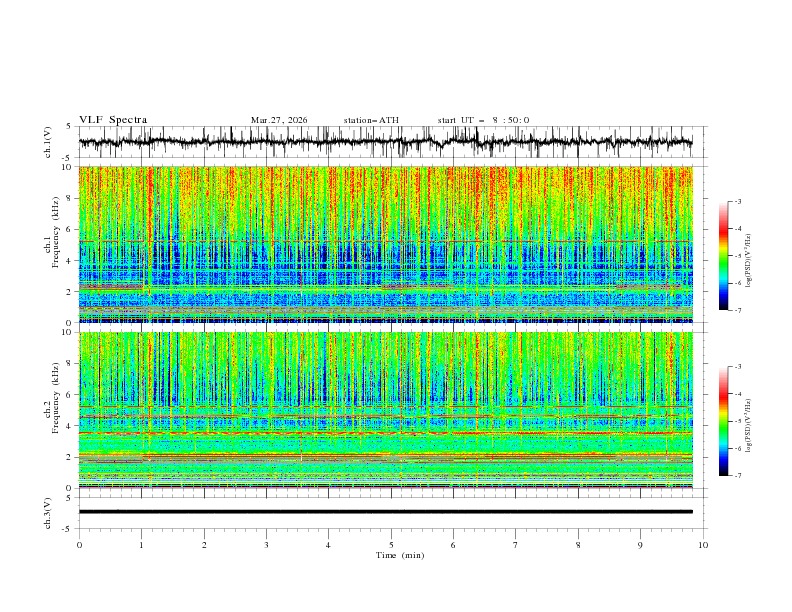Click the "4" tick on the time axis
792x612 pixels.
point(328,545)
